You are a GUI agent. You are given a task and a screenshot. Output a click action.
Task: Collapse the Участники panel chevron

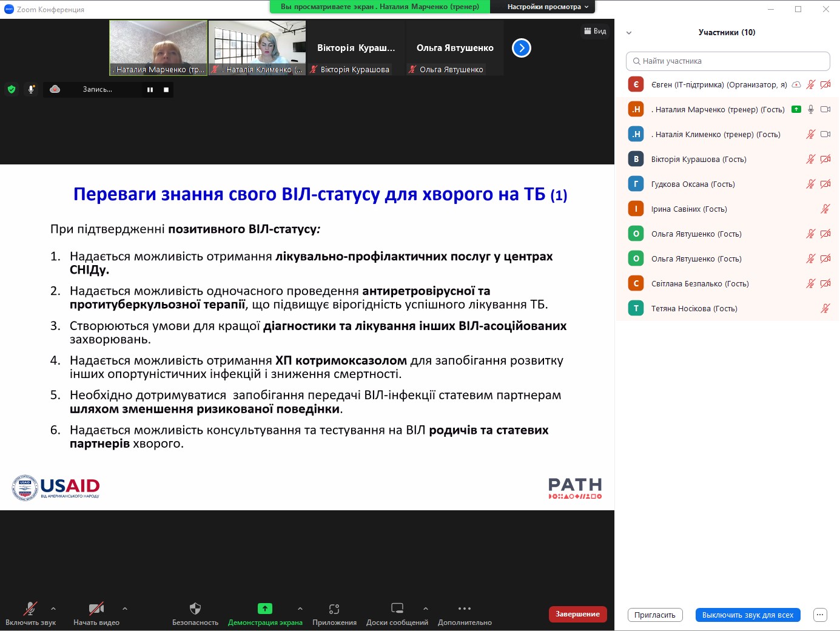click(x=629, y=33)
